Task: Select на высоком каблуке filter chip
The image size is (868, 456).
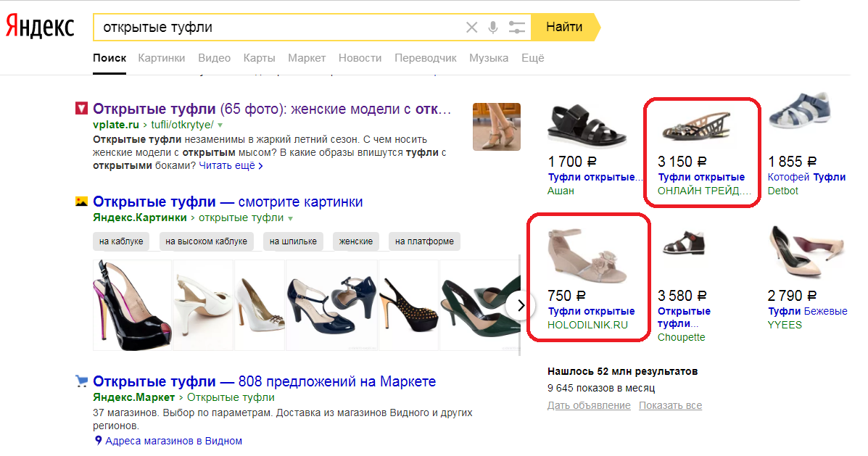Action: point(206,241)
